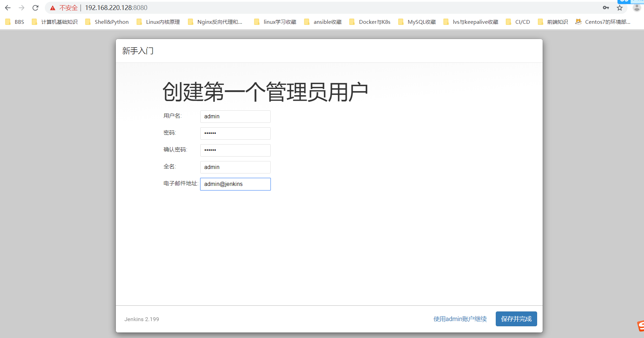Viewport: 644px width, 338px height.
Task: Open the saved passwords key icon
Action: click(606, 8)
